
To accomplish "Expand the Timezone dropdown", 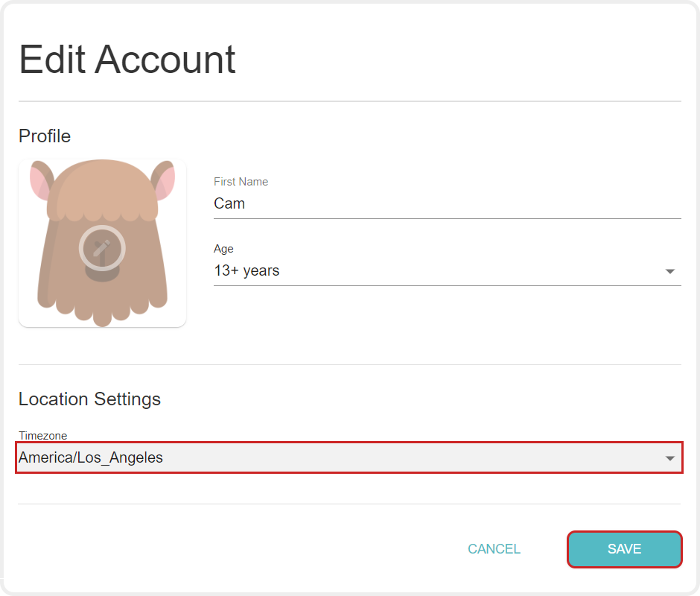I will coord(349,457).
